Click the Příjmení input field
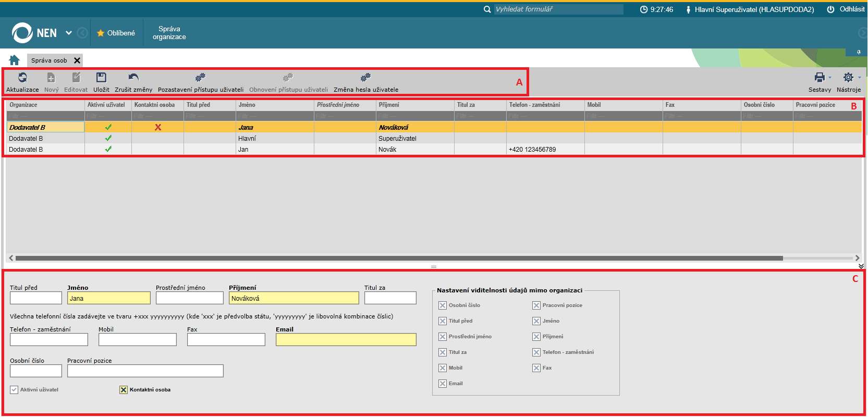The width and height of the screenshot is (868, 418). pyautogui.click(x=294, y=298)
